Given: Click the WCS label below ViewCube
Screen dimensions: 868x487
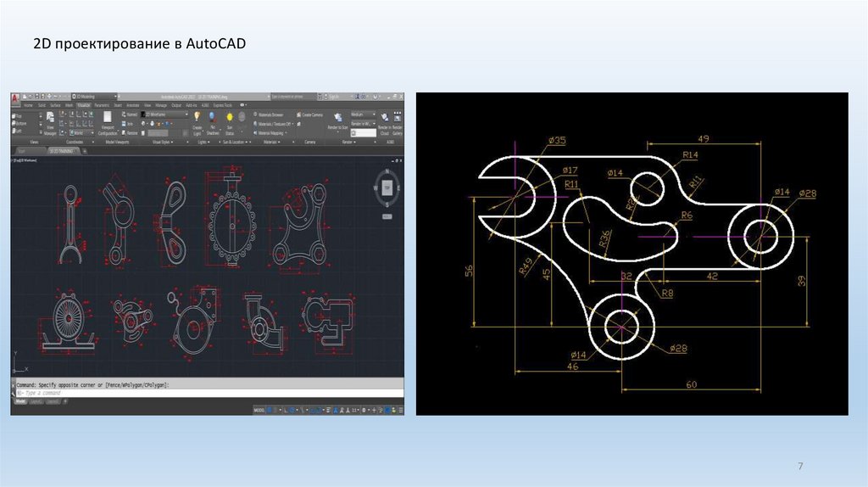Looking at the screenshot, I should (387, 216).
